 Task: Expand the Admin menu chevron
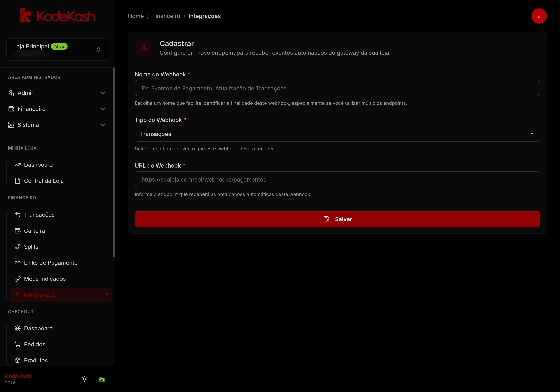click(103, 93)
